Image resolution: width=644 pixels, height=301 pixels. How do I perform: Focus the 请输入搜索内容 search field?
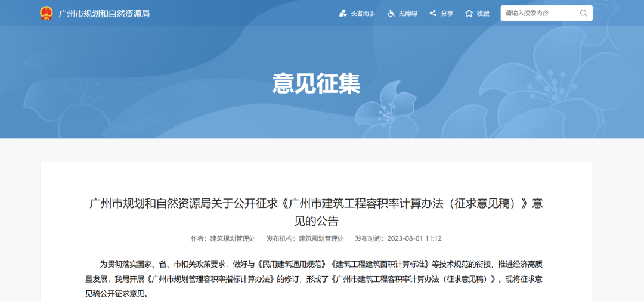[540, 13]
